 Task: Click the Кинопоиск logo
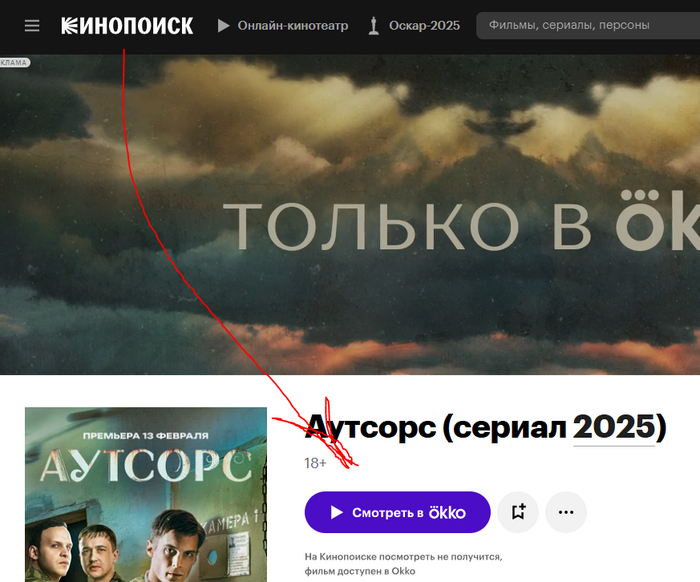pyautogui.click(x=127, y=26)
